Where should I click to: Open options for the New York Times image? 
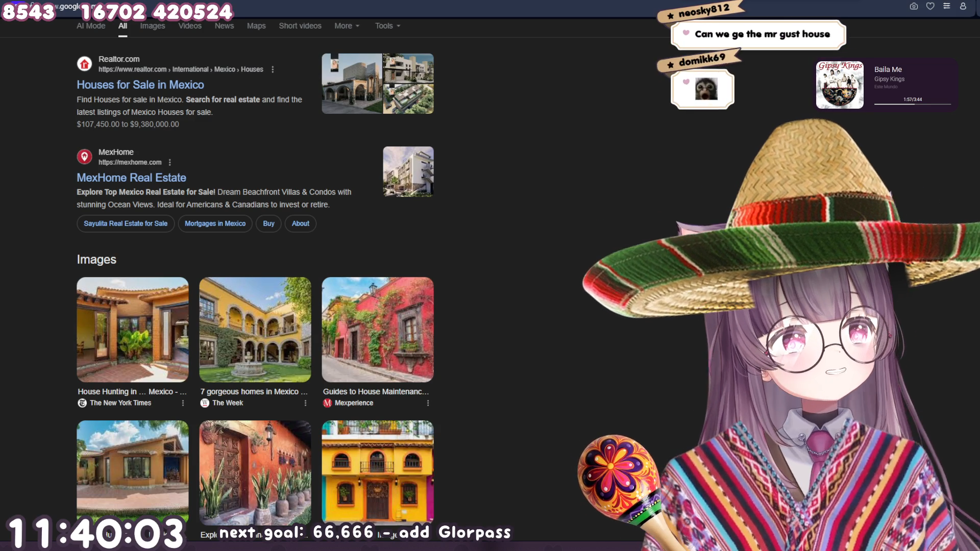pyautogui.click(x=183, y=403)
